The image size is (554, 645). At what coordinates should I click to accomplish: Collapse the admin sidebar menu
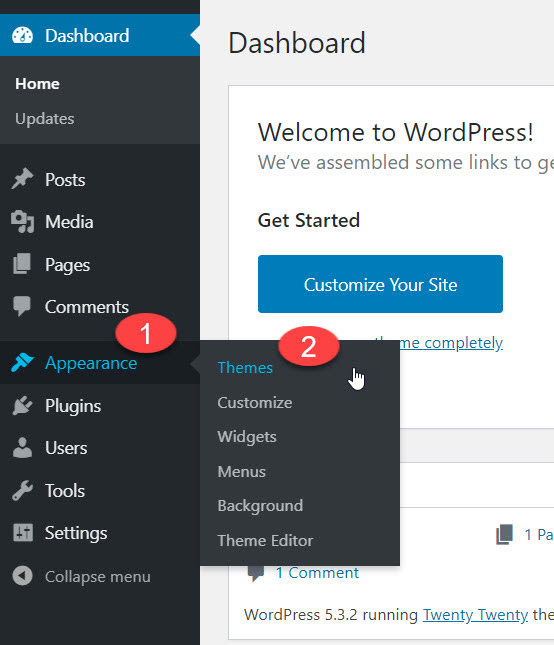(81, 576)
